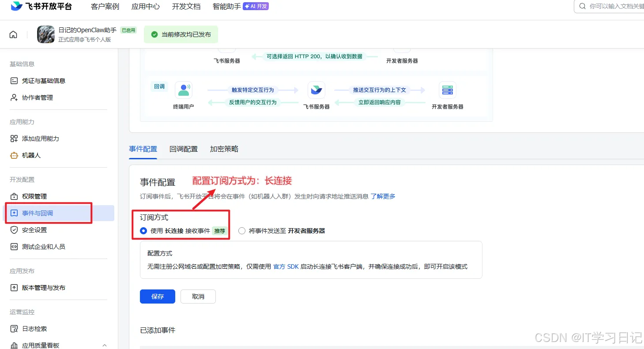Click the home icon in the sidebar

[x=13, y=34]
